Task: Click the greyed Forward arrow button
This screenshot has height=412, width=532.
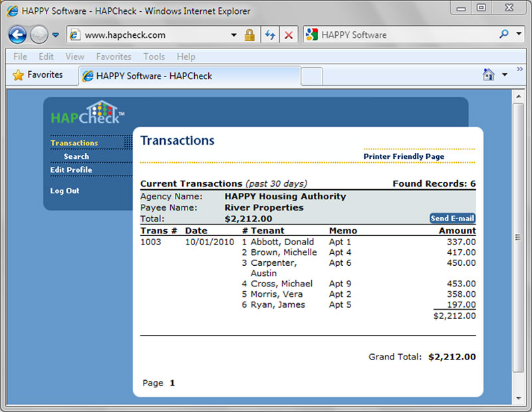Action: coord(39,35)
